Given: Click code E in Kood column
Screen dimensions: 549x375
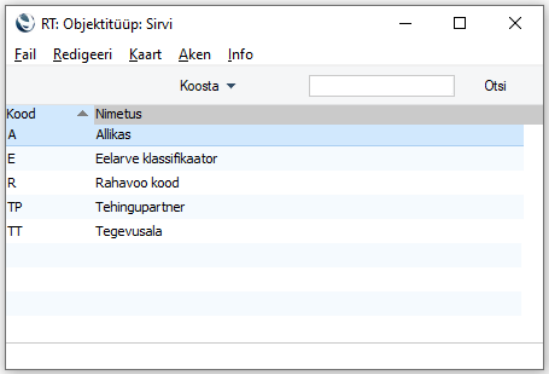Looking at the screenshot, I should 11,159.
